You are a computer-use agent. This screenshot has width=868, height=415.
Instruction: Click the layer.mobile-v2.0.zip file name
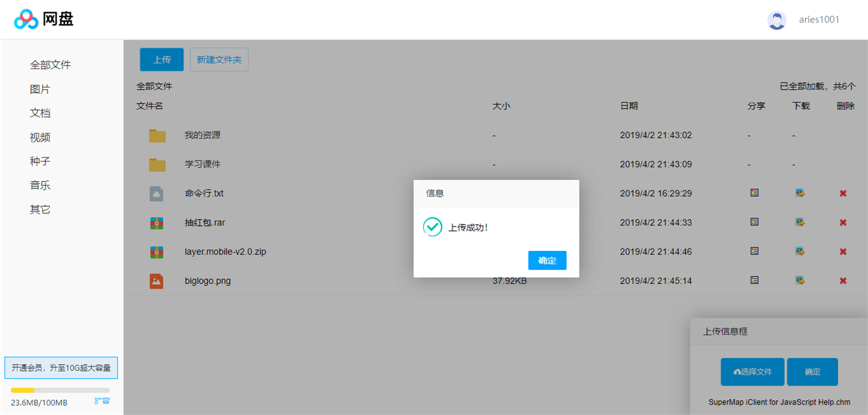point(225,252)
